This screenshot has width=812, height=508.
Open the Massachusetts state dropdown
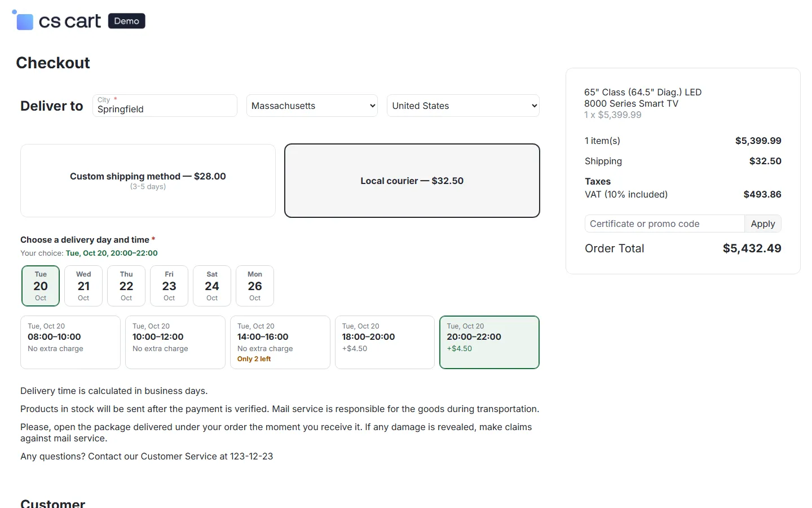click(312, 106)
